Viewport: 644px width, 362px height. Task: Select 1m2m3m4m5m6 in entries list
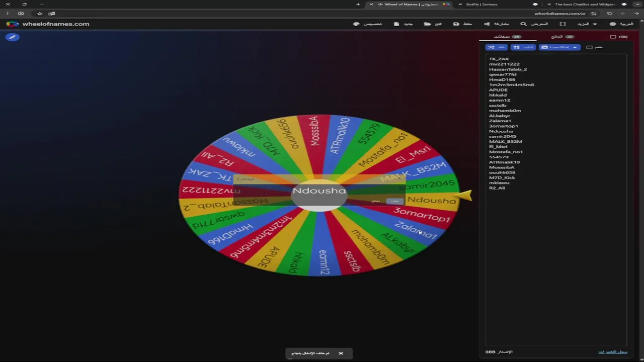pos(512,84)
